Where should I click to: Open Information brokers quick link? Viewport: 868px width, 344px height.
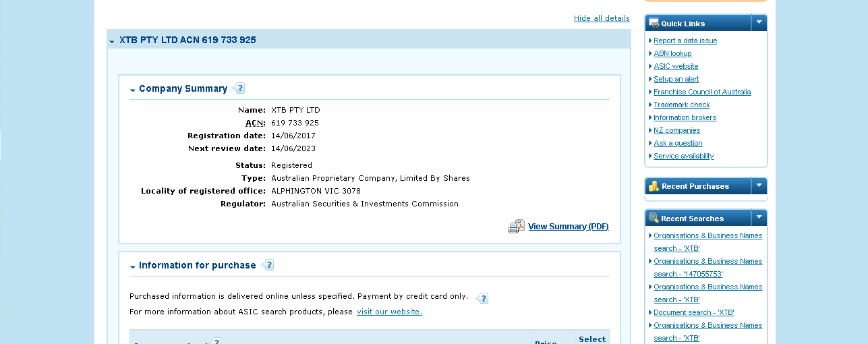[685, 117]
